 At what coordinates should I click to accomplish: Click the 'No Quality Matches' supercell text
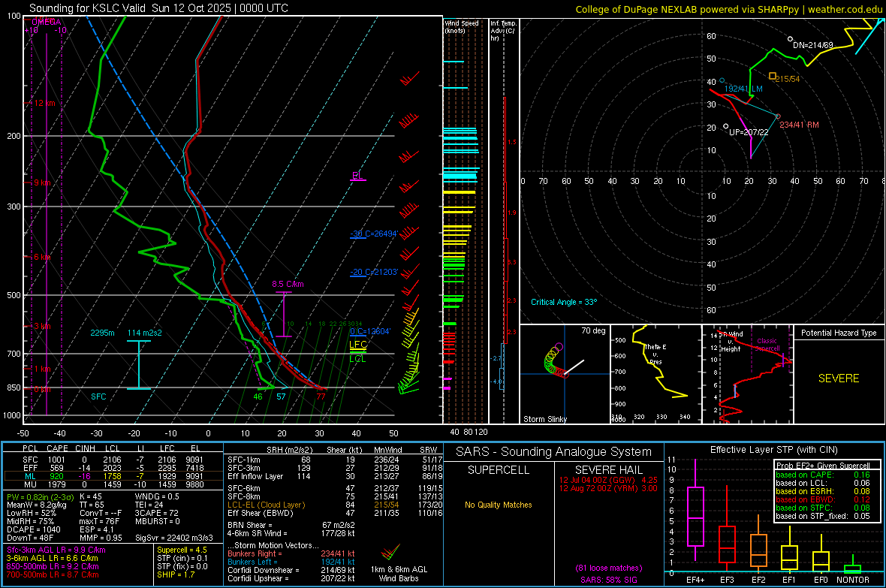coord(499,505)
